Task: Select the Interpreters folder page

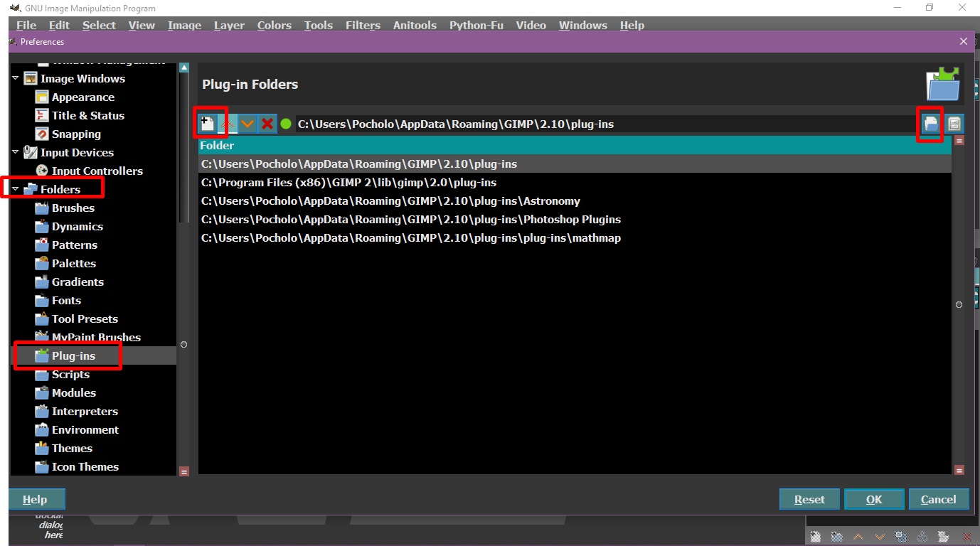Action: click(85, 411)
